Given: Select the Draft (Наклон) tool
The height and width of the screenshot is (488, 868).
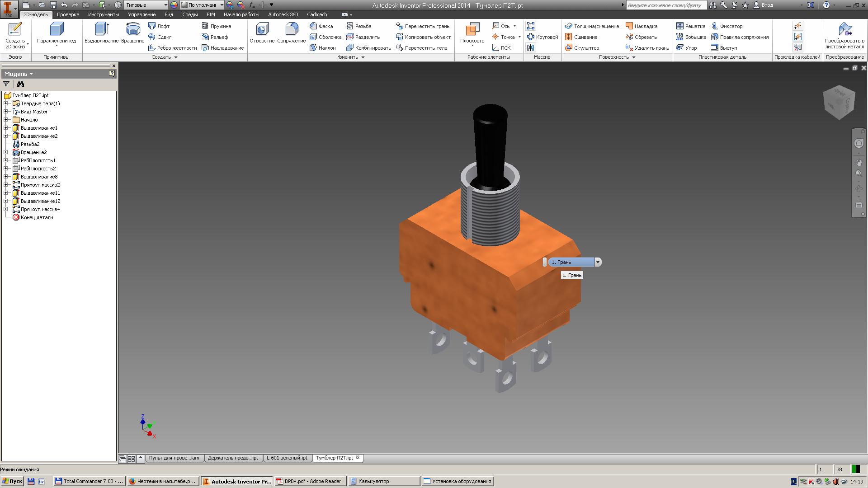Looking at the screenshot, I should pyautogui.click(x=323, y=48).
